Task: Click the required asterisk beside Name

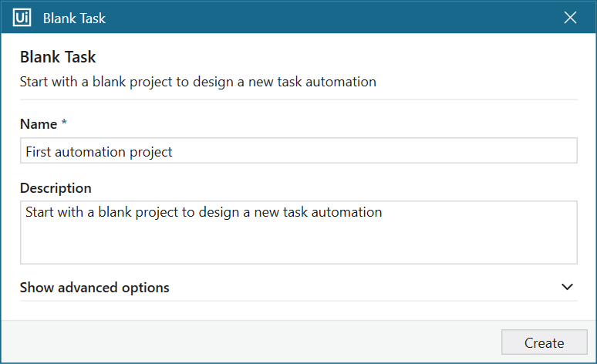Action: (x=64, y=123)
